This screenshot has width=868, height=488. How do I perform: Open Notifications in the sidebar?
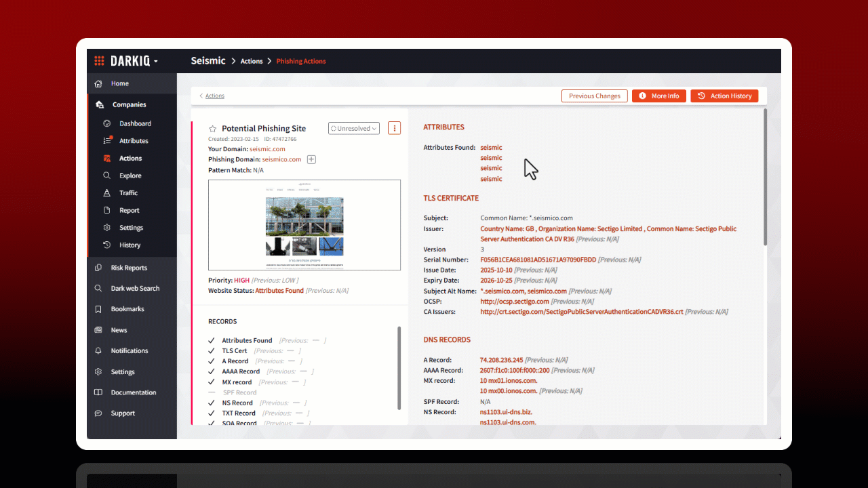coord(129,351)
